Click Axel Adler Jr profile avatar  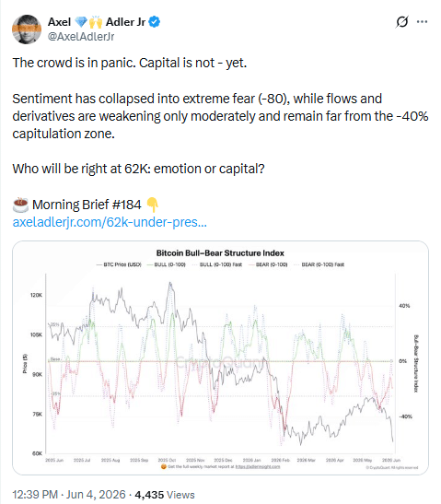coord(27,29)
